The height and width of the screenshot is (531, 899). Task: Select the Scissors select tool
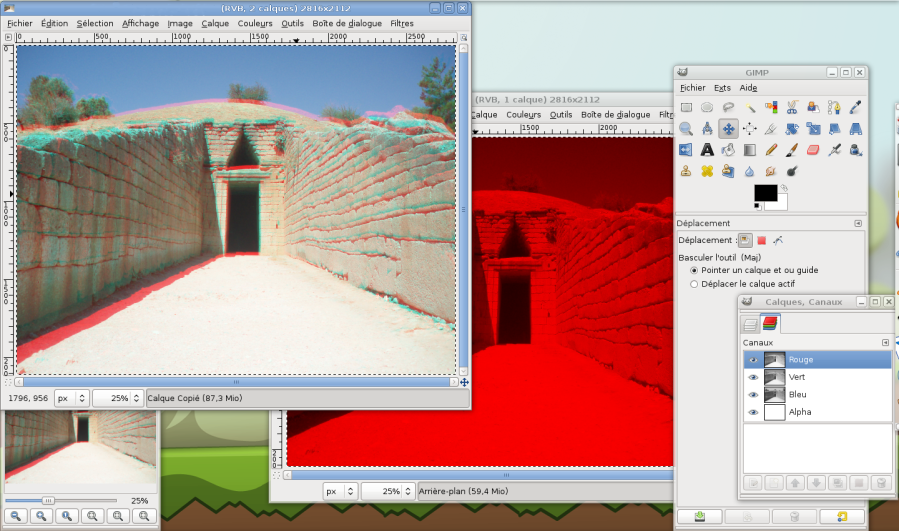click(791, 107)
